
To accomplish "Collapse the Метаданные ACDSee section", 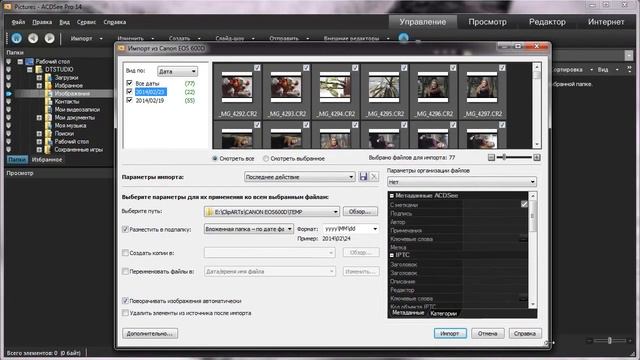I will pyautogui.click(x=392, y=196).
